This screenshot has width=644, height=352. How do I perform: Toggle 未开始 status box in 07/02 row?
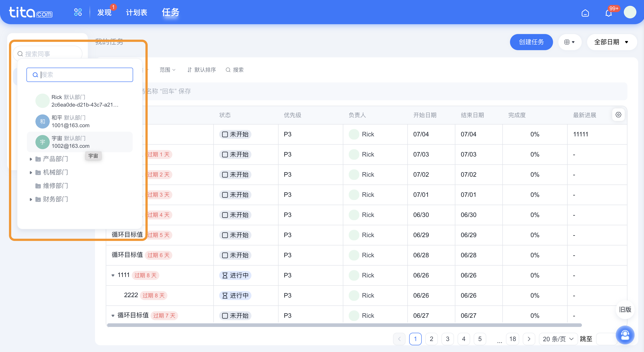click(x=225, y=175)
